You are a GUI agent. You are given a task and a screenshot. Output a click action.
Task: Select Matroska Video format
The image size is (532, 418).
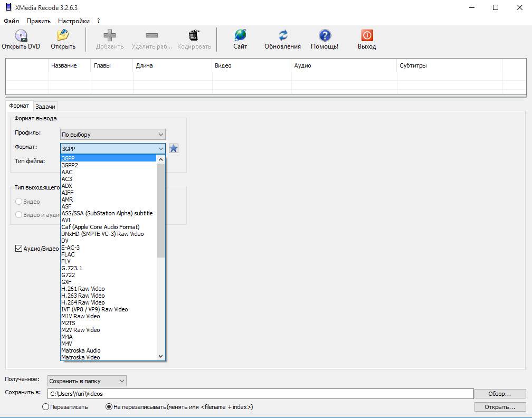tap(109, 357)
